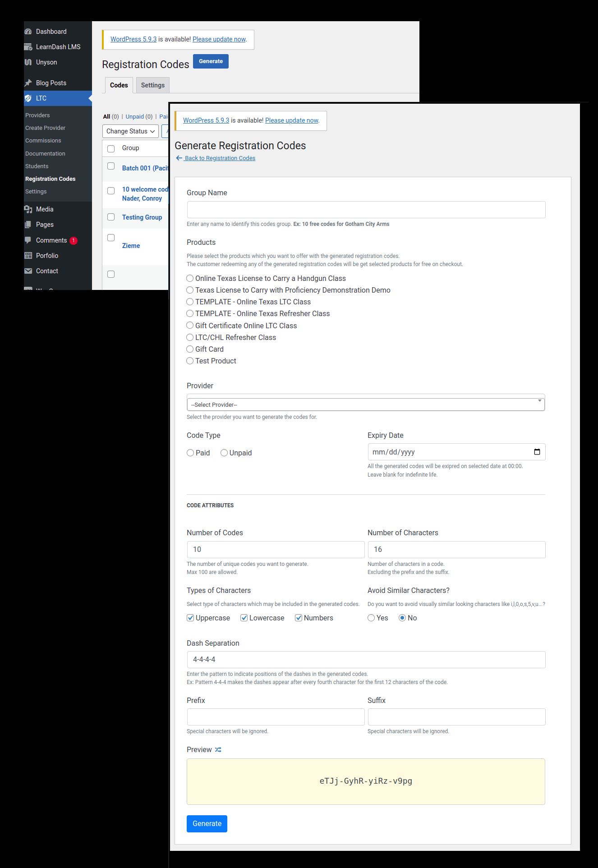Image resolution: width=598 pixels, height=868 pixels.
Task: Toggle the Numbers characters checkbox
Action: click(299, 618)
